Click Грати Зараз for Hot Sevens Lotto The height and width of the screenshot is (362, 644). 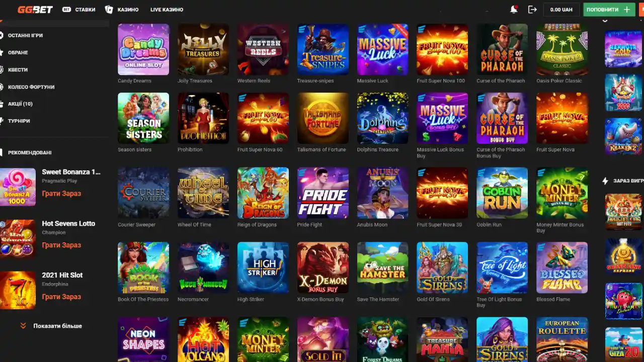point(61,245)
